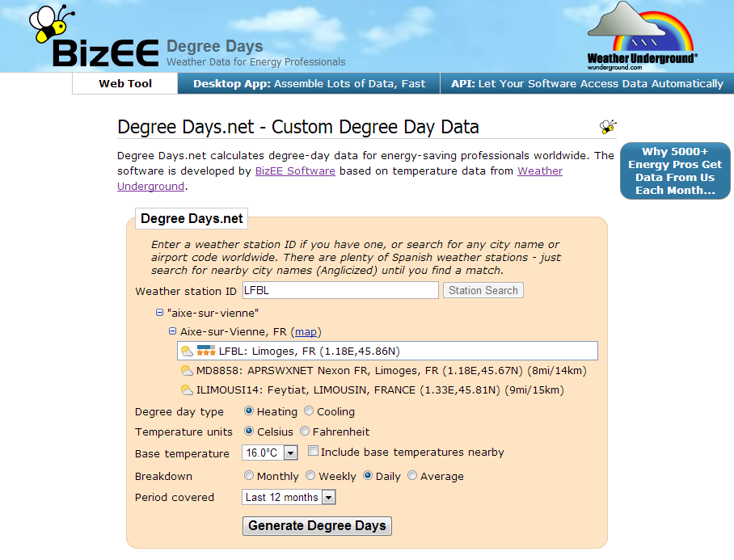
Task: Open the API tab
Action: click(587, 84)
